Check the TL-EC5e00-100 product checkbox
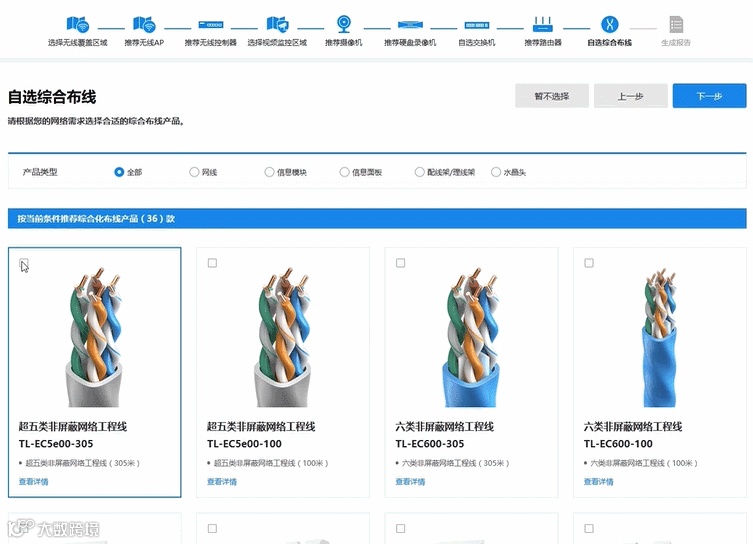 (x=212, y=263)
